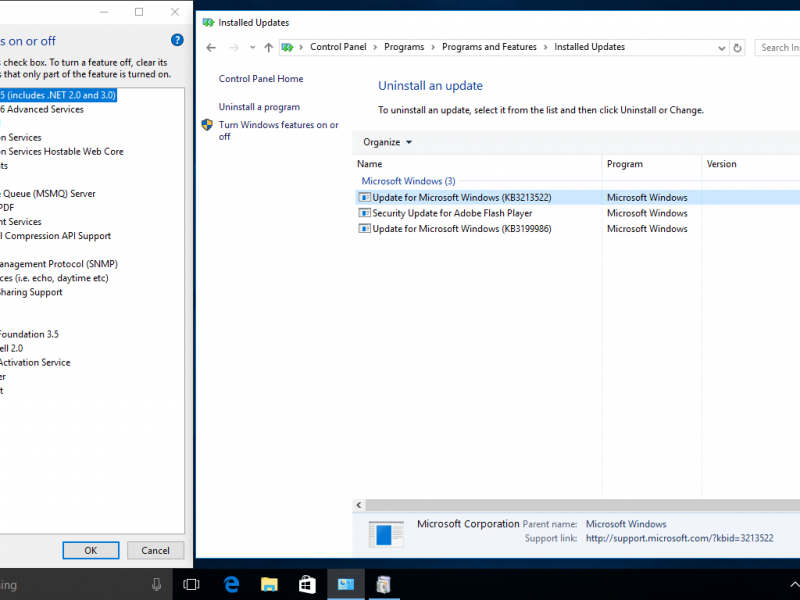Select the Foundation 3.5 feature
The height and width of the screenshot is (600, 800).
29,334
